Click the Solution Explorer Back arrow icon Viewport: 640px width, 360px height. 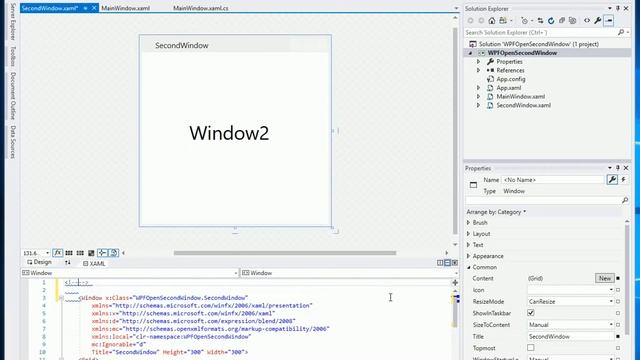(x=471, y=20)
